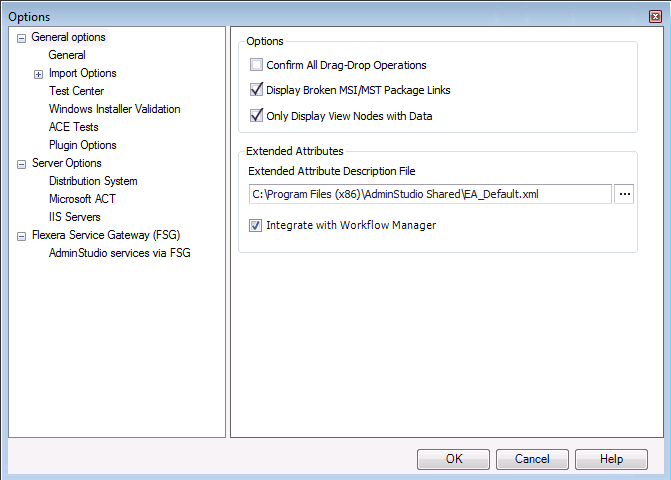Disable Integrate with Workflow Manager
The image size is (671, 480).
tap(255, 225)
